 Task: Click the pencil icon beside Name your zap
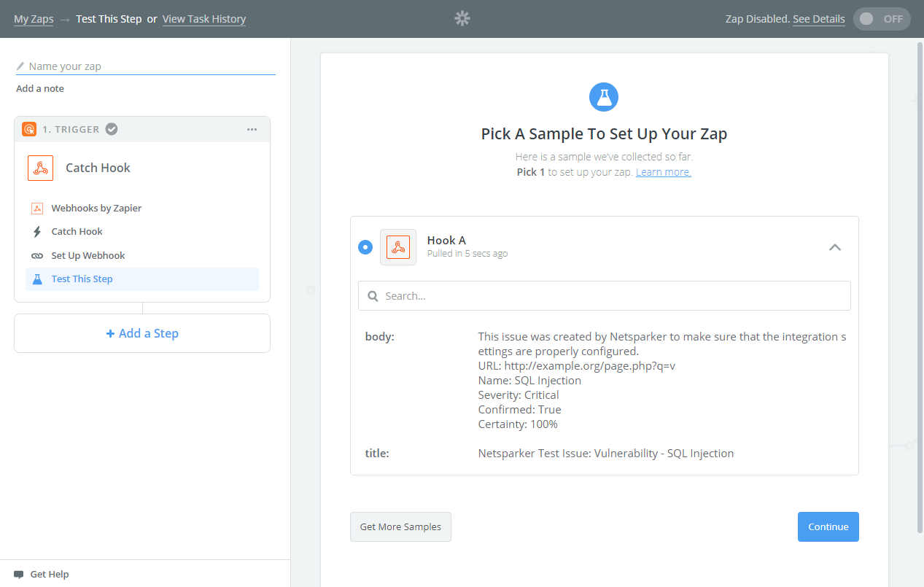[x=19, y=66]
